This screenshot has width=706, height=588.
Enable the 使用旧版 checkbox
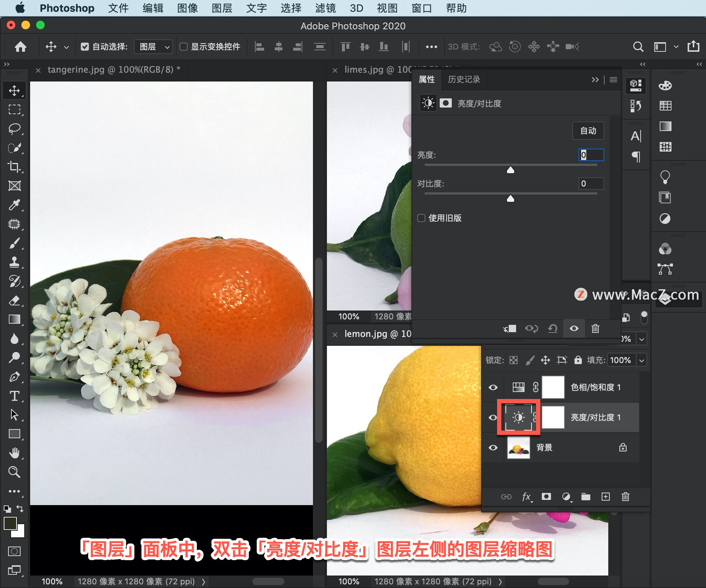421,218
